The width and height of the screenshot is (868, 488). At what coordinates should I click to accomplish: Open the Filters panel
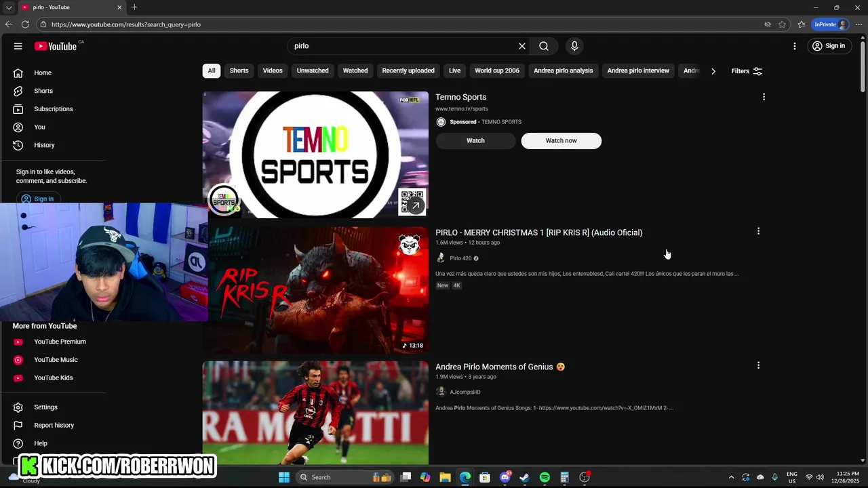747,71
